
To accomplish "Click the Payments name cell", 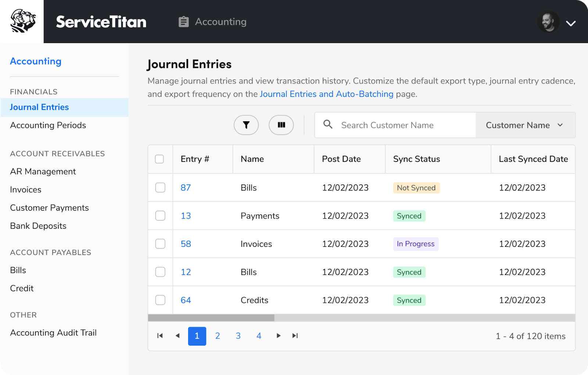I will point(260,216).
